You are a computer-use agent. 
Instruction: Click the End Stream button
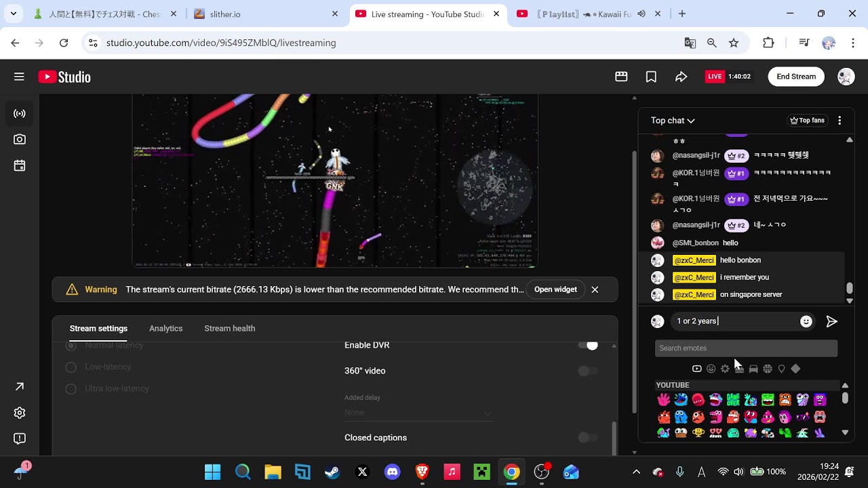click(x=796, y=77)
